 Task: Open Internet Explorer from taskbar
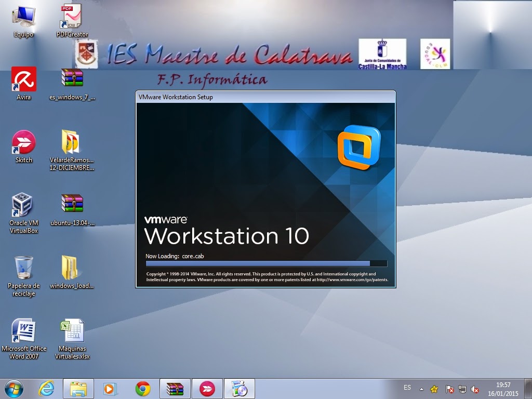click(x=46, y=389)
